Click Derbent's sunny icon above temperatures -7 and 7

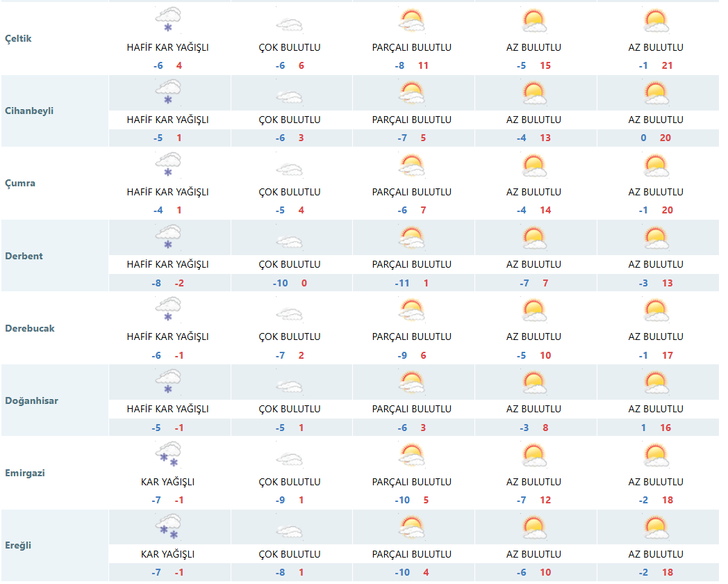533,238
